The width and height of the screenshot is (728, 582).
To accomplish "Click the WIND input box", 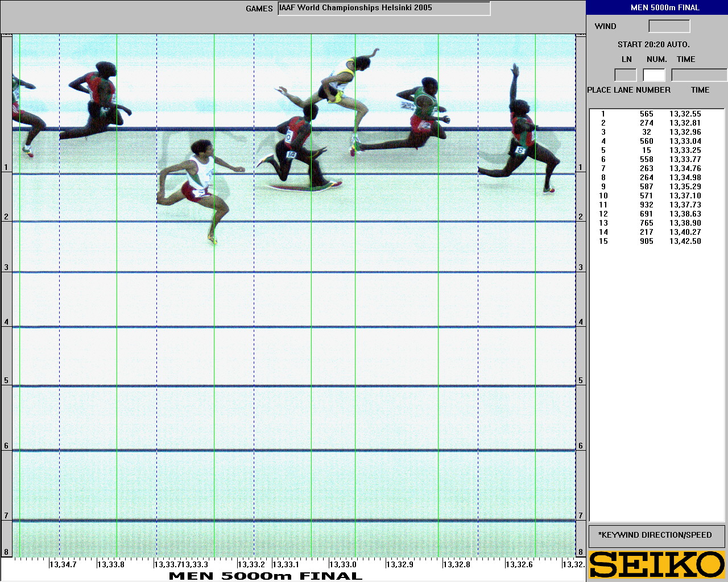I will pos(669,26).
